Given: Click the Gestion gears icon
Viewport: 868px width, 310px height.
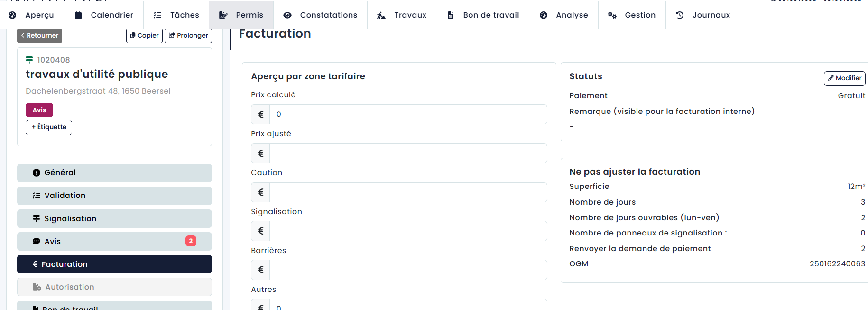Looking at the screenshot, I should click(612, 15).
